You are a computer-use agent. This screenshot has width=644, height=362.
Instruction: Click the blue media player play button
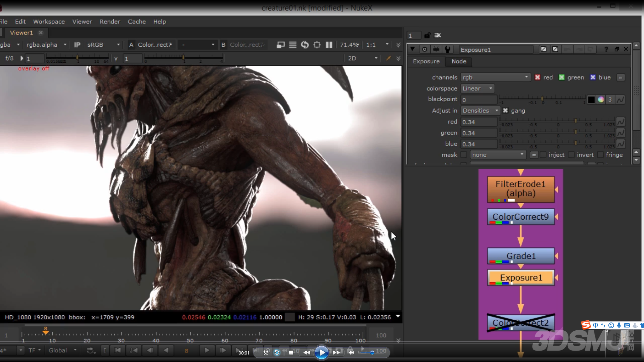[322, 352]
